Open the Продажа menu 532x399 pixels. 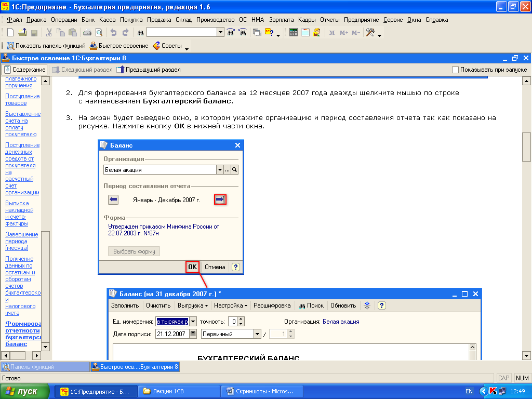159,20
